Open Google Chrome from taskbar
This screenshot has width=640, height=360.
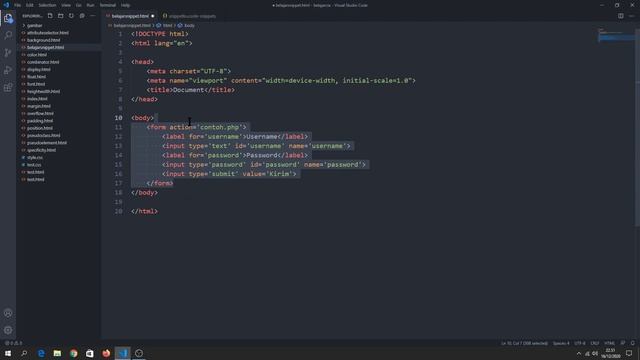coord(73,353)
